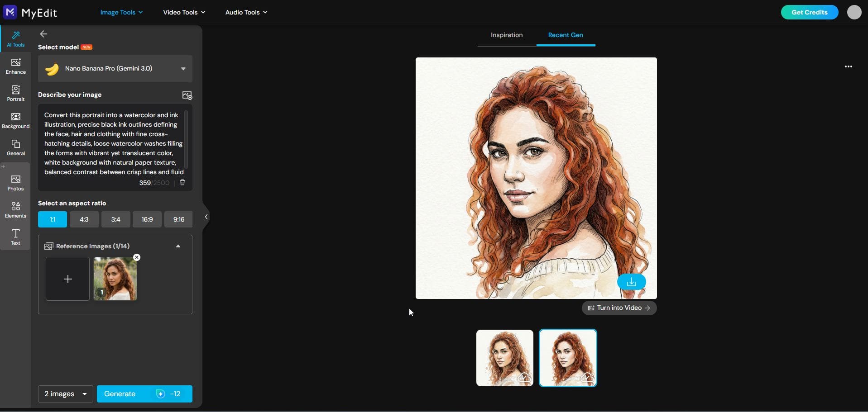Download the generated watercolor portrait

(x=631, y=282)
